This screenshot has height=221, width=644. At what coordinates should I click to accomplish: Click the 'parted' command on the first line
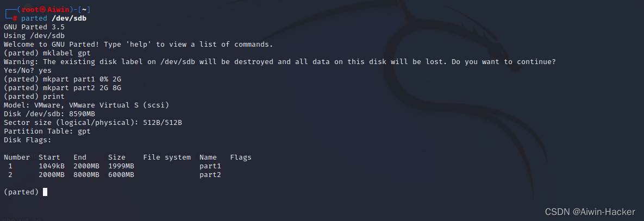(x=34, y=18)
